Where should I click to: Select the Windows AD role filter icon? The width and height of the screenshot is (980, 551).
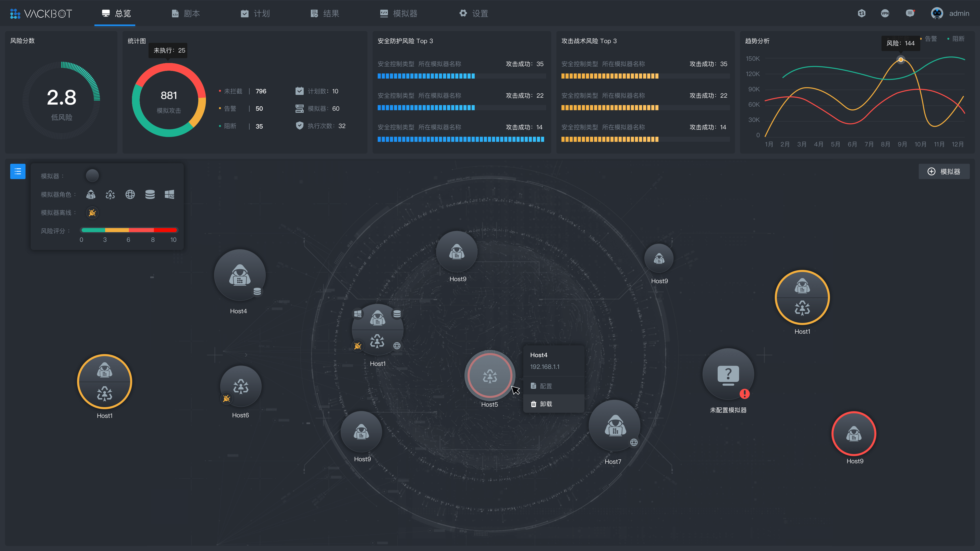(x=169, y=195)
